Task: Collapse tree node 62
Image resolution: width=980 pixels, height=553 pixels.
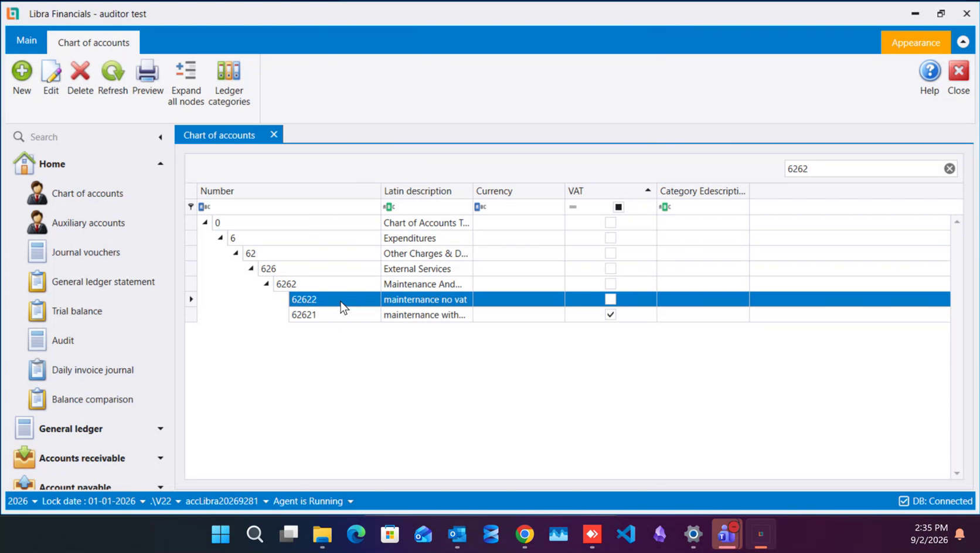Action: pos(236,253)
